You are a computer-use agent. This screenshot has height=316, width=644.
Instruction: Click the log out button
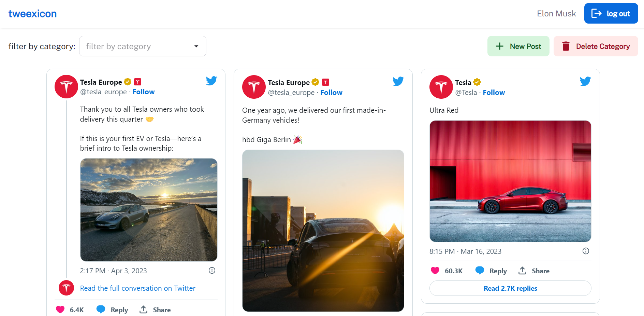(x=611, y=13)
